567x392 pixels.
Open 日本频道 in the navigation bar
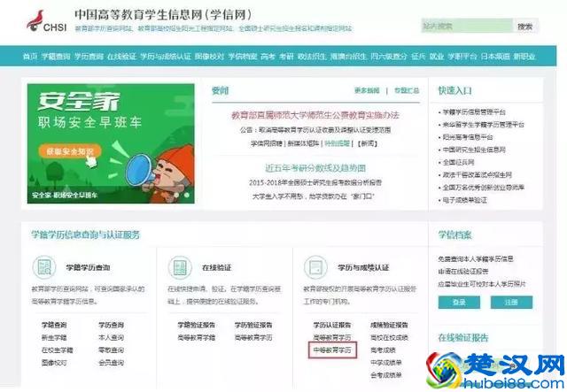[x=495, y=57]
